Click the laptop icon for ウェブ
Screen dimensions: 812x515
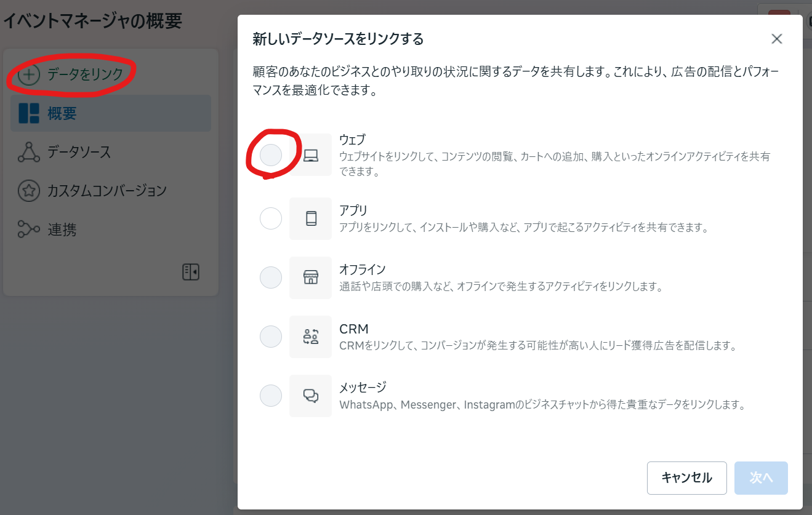click(311, 155)
